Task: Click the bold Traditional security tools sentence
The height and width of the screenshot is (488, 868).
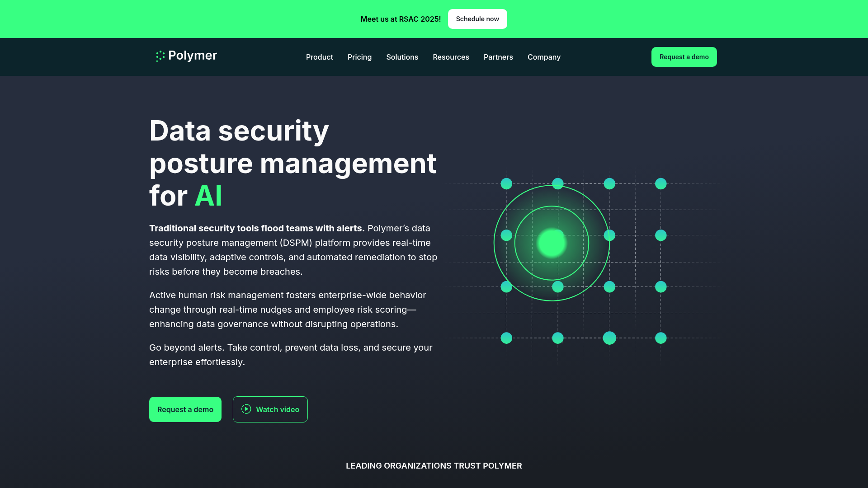Action: click(x=256, y=229)
